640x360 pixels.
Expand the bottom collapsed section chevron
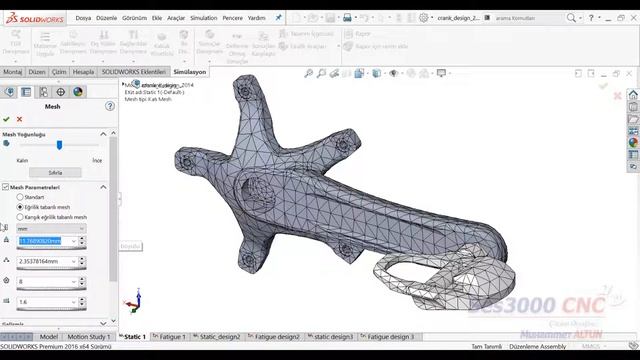click(x=103, y=324)
